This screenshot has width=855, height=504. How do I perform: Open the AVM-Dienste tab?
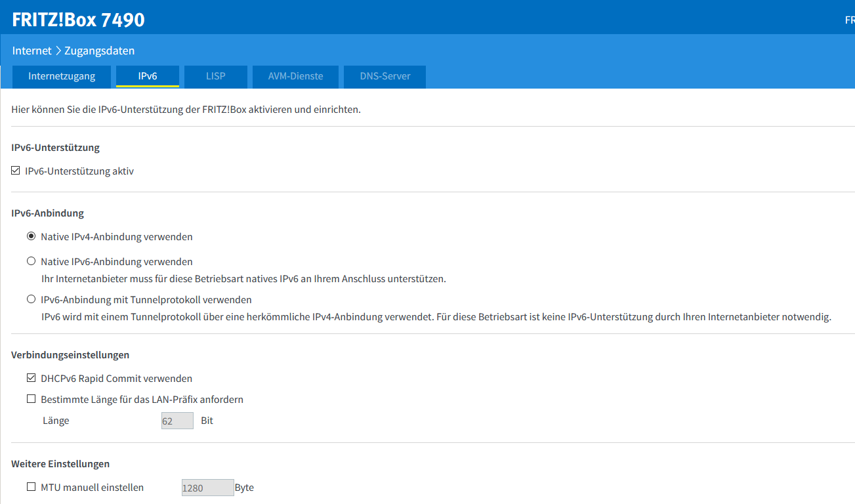(x=296, y=76)
